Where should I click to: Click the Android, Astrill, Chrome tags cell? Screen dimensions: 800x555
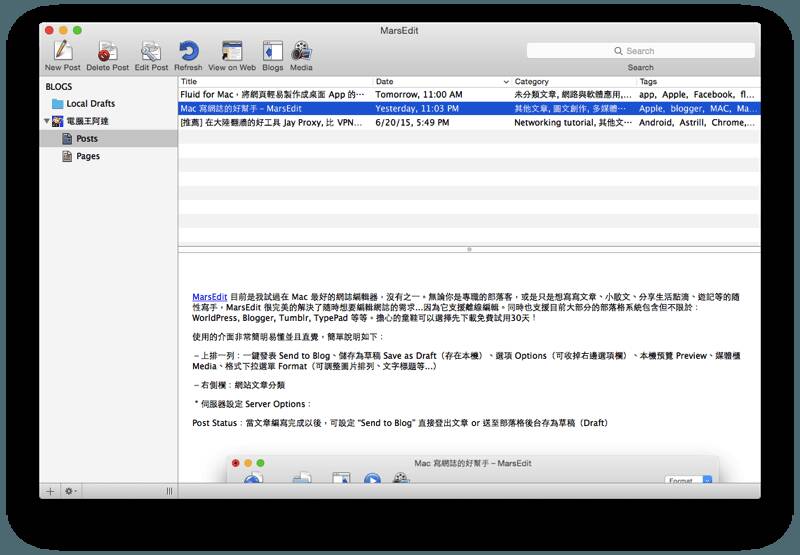pos(697,122)
